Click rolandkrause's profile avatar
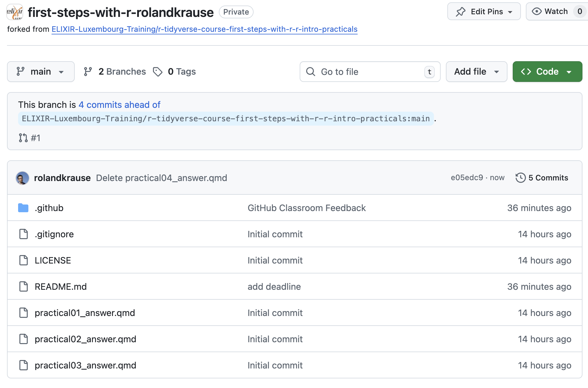Image resolution: width=588 pixels, height=388 pixels. pyautogui.click(x=22, y=178)
